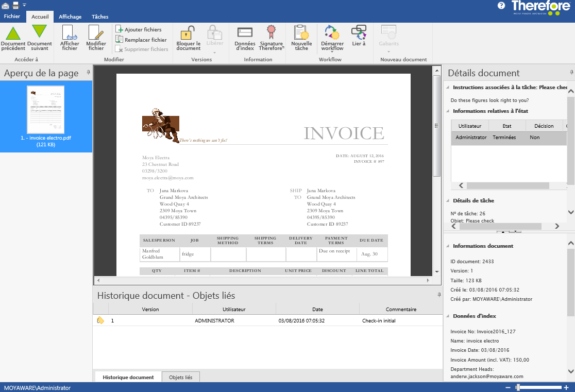Click the Signature Therefore icon
Viewport: 575px width, 392px height.
[x=271, y=33]
